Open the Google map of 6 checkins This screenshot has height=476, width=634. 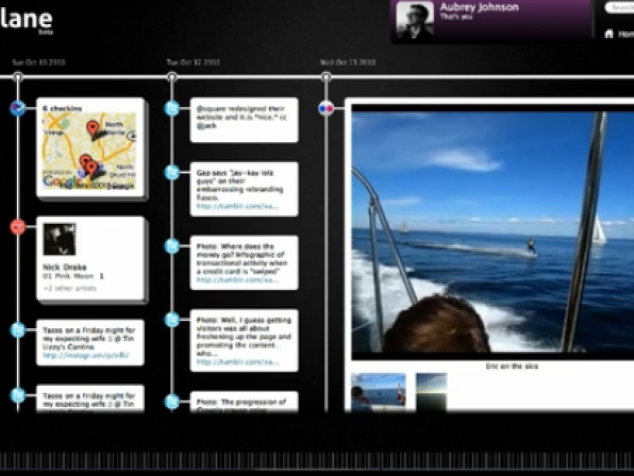point(89,151)
